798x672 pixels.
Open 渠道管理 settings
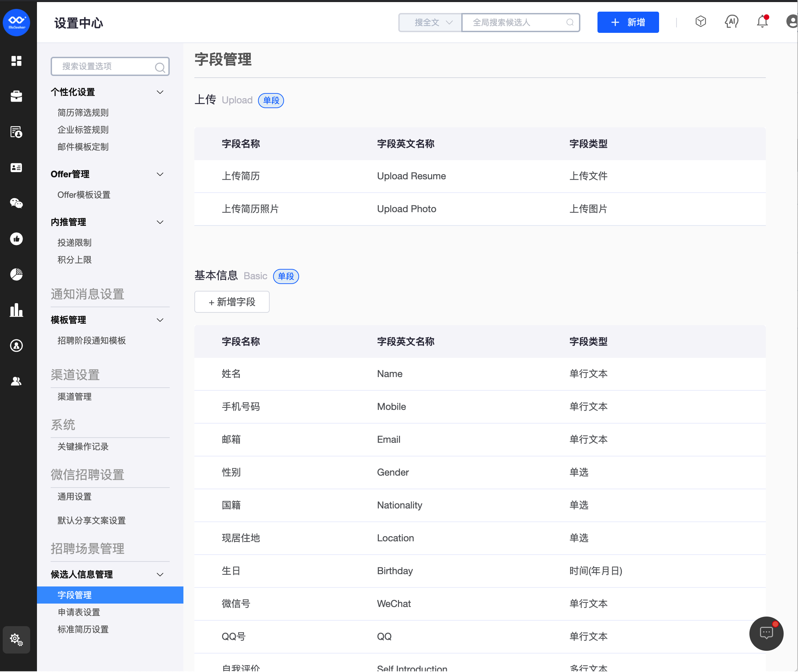(74, 397)
